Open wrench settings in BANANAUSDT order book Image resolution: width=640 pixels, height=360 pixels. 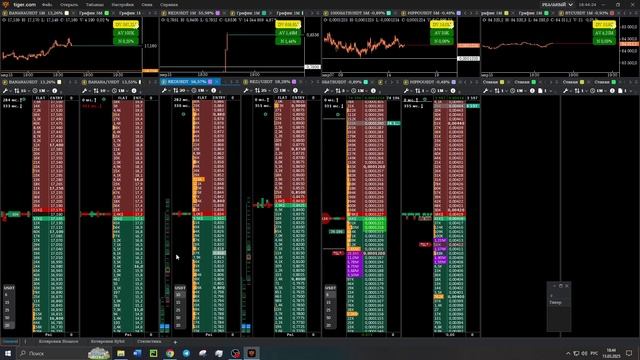tap(5, 91)
